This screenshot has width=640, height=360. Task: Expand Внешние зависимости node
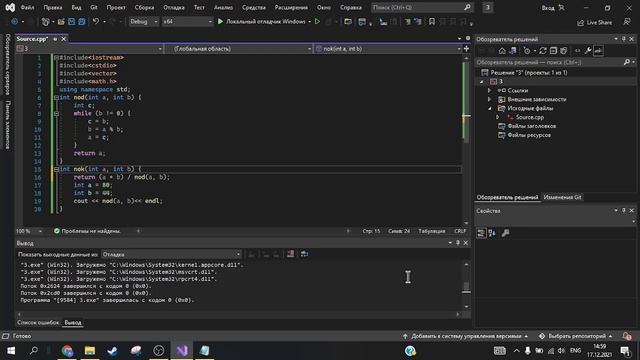489,99
